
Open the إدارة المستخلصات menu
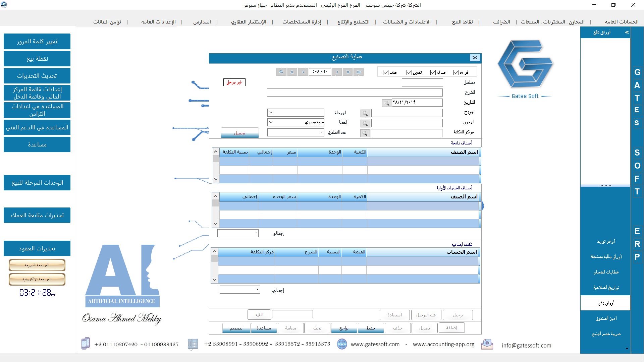[x=302, y=22]
